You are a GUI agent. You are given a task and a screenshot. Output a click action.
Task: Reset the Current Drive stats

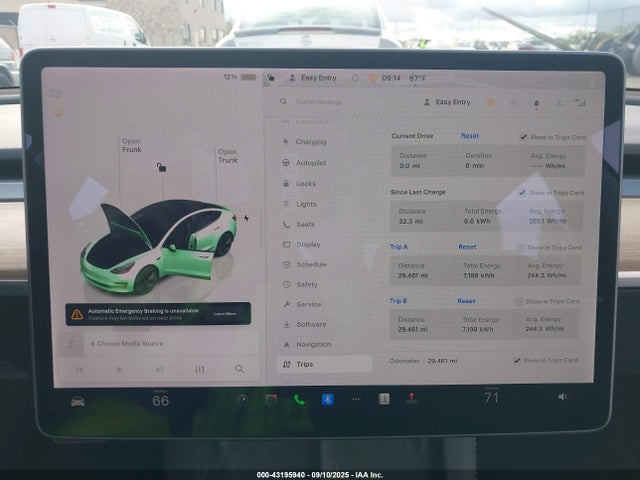coord(470,136)
